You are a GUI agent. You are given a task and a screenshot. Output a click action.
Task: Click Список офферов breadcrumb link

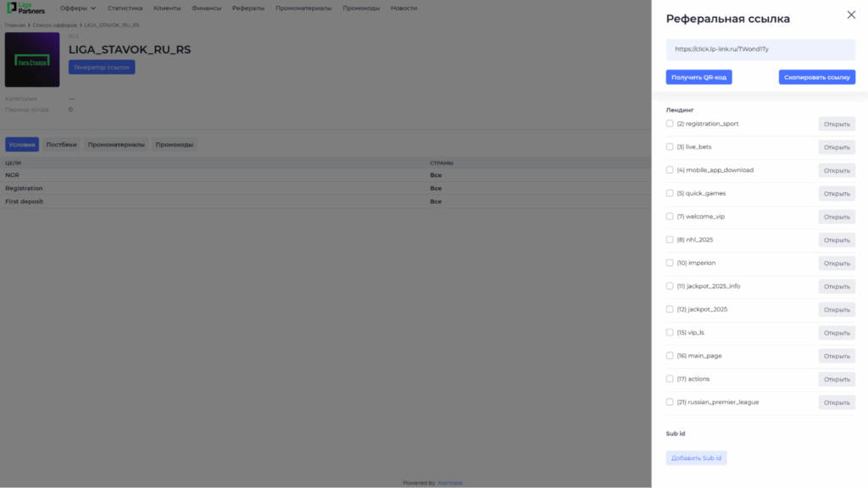[x=54, y=25]
